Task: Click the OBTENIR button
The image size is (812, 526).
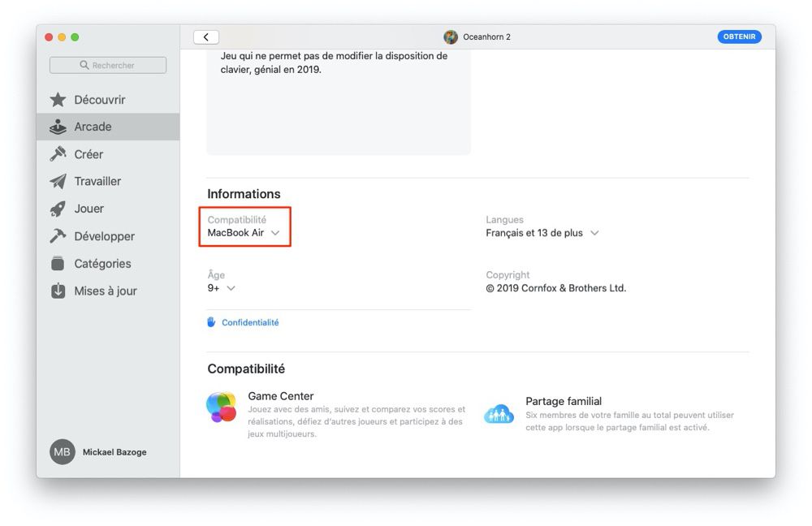Action: tap(739, 37)
